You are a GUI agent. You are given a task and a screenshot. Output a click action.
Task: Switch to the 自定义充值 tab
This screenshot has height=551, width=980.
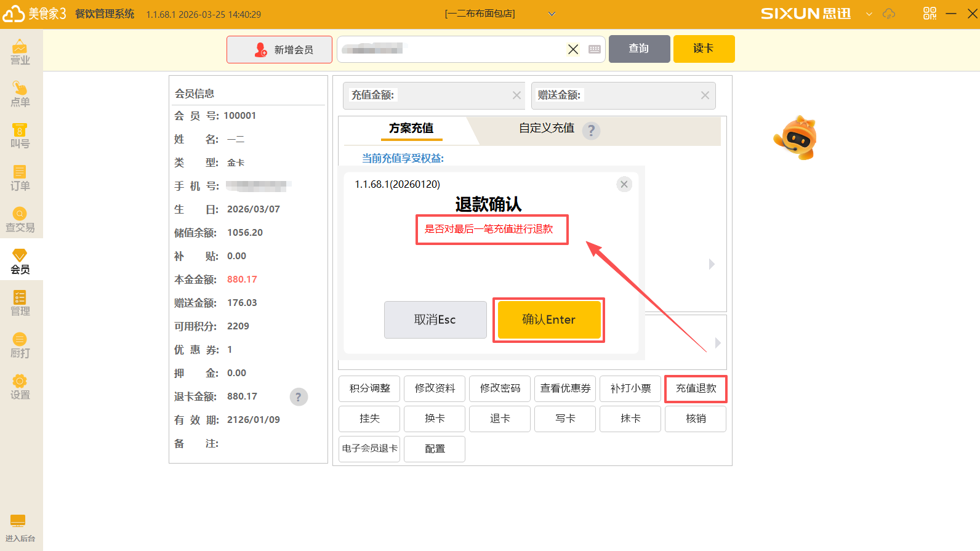click(x=546, y=128)
